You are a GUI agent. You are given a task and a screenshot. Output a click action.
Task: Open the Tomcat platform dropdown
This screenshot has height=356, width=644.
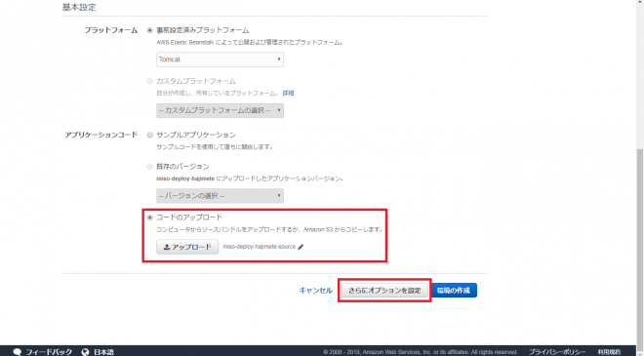click(x=220, y=59)
